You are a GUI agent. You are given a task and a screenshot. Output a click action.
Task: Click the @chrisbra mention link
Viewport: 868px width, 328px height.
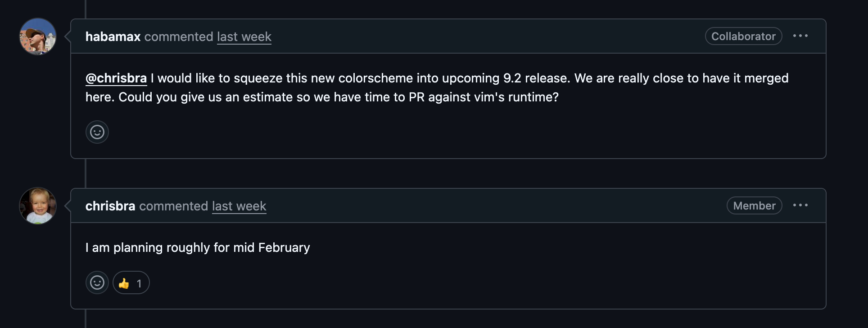[116, 78]
